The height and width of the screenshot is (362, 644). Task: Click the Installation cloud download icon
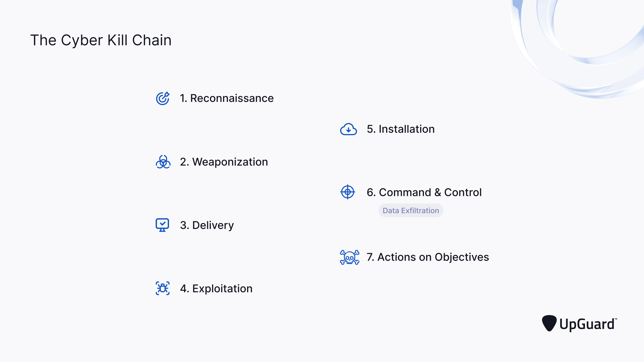click(348, 129)
